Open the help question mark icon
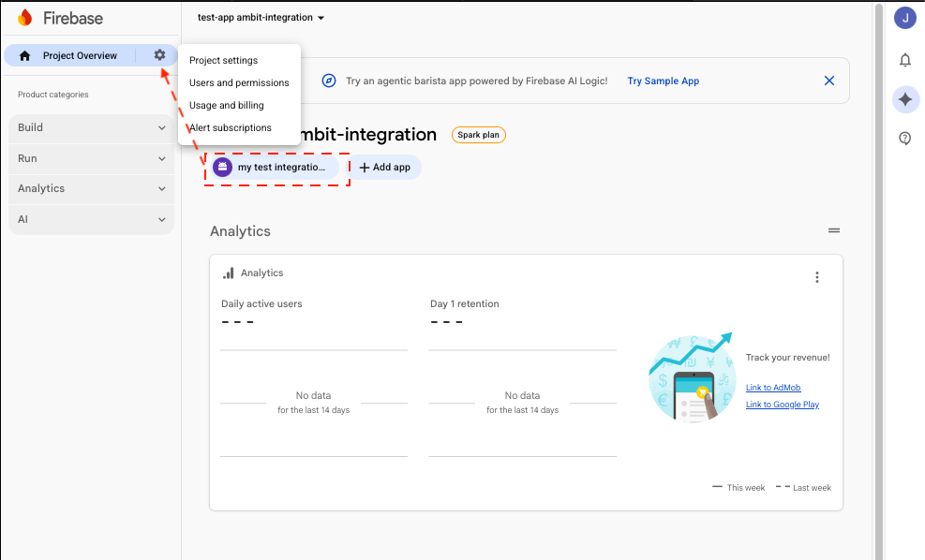Viewport: 925px width, 560px height. tap(904, 138)
